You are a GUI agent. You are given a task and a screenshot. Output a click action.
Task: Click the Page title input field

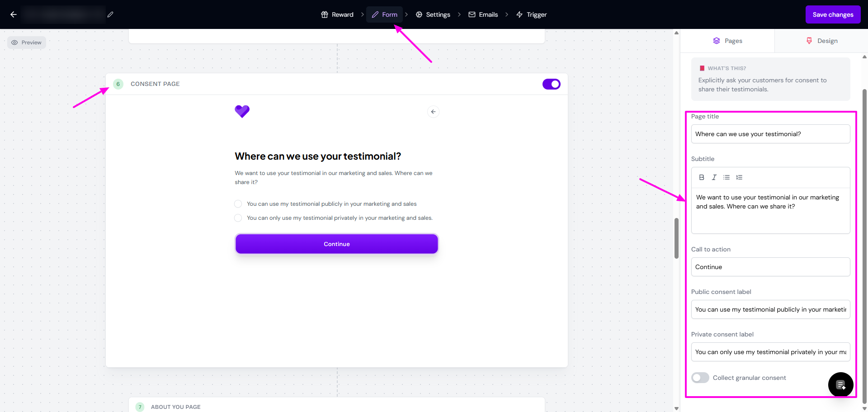[770, 134]
